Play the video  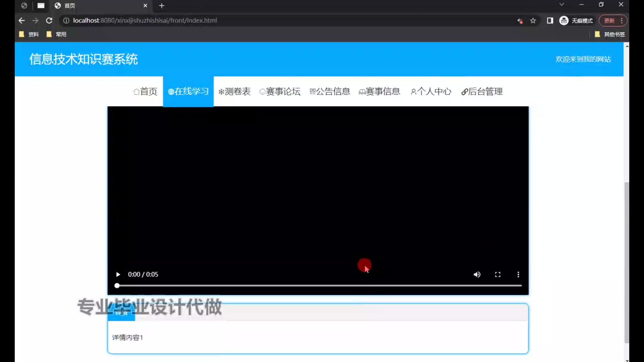tap(118, 275)
